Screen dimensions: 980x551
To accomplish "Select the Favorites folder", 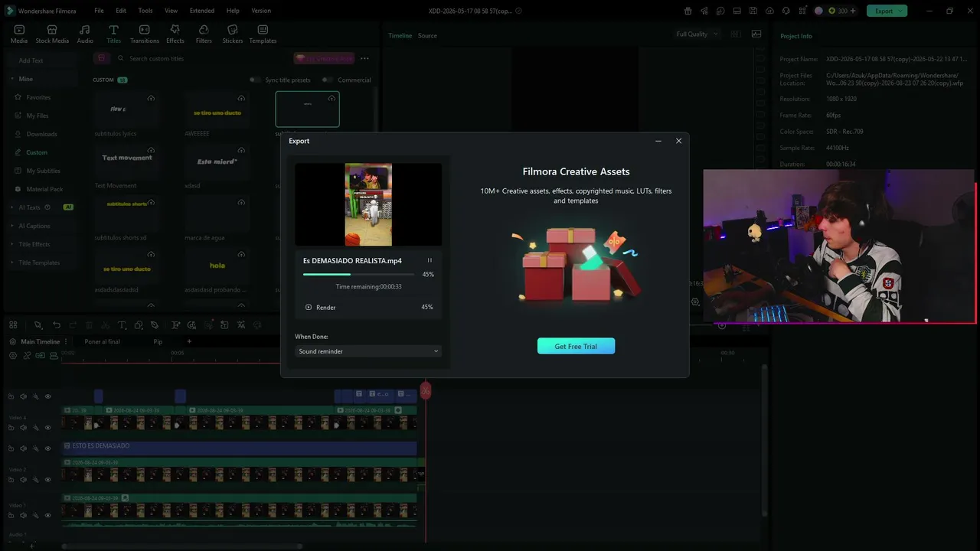I will (38, 97).
